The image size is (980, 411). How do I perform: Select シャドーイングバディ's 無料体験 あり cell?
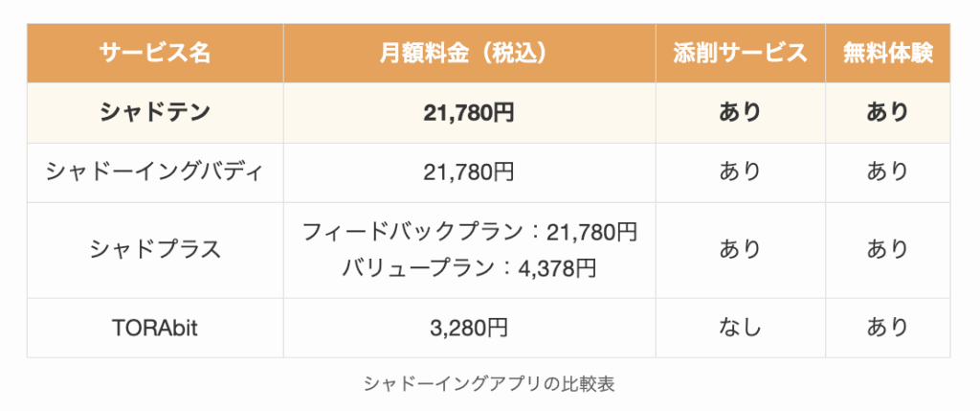pos(887,172)
